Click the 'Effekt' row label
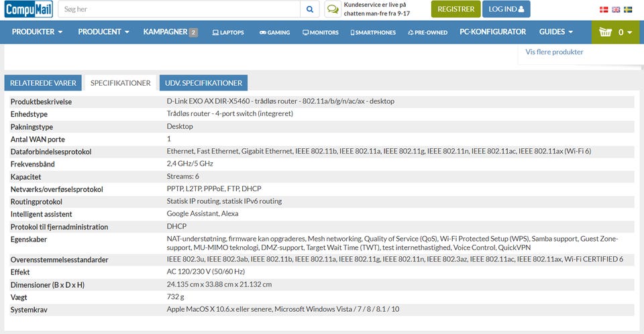Viewport: 644px width, 334px height. (19, 272)
